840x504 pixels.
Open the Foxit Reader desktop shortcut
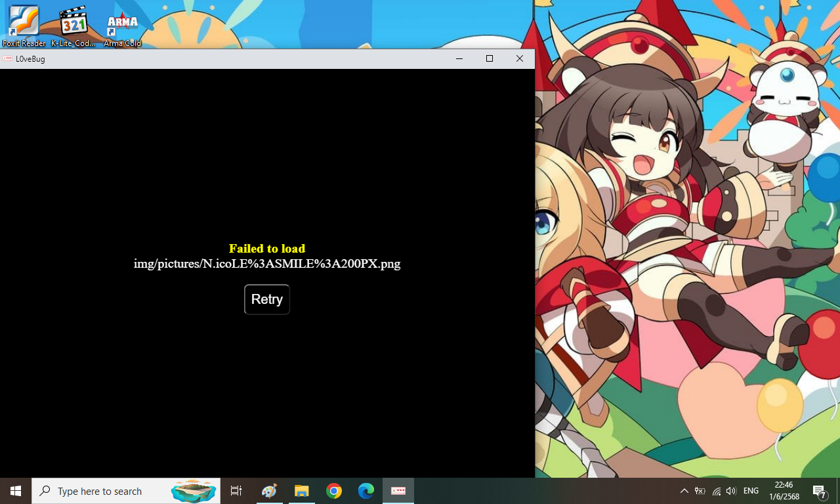[x=24, y=26]
